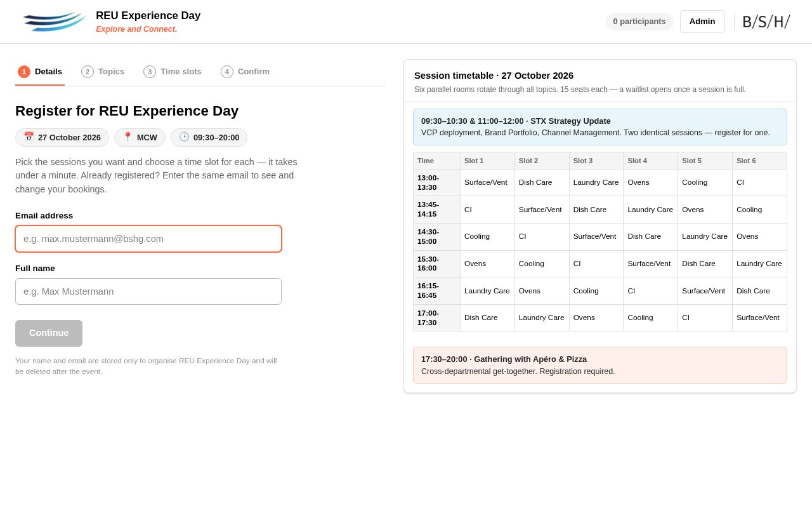Click Surface/Vent in the 17:00-17:30 row
This screenshot has width=812, height=508.
(x=759, y=318)
